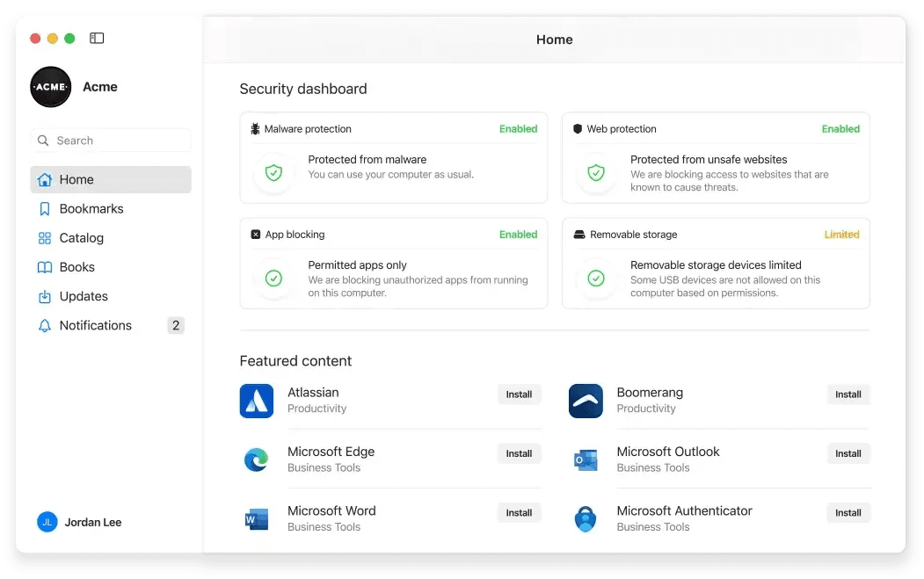Click the Acme organization name
This screenshot has width=924, height=579.
[100, 87]
